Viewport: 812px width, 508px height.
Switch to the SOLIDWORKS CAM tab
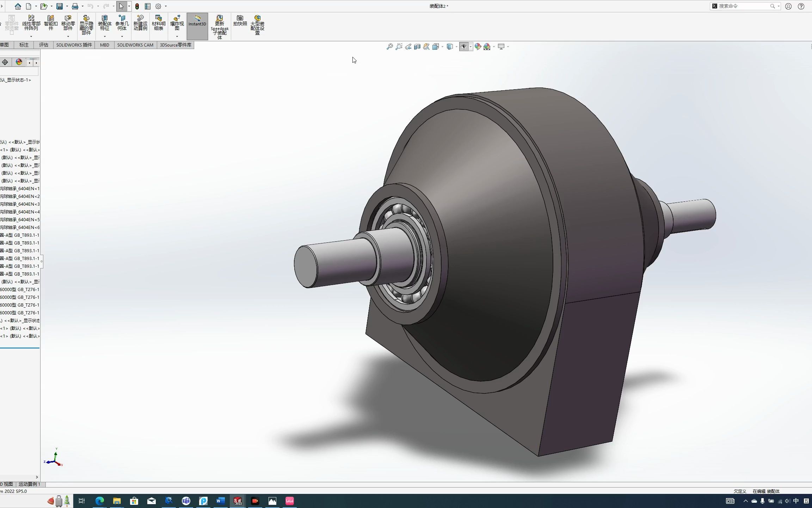[x=135, y=45]
